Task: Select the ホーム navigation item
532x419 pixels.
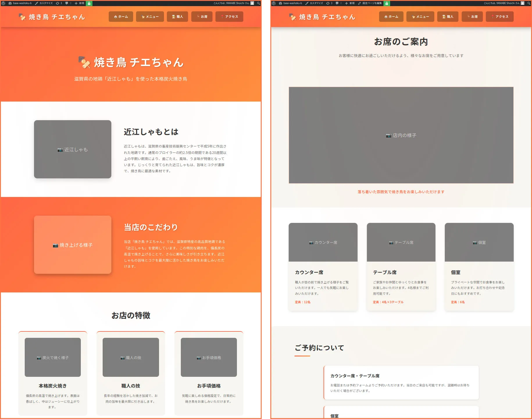Action: [x=121, y=17]
